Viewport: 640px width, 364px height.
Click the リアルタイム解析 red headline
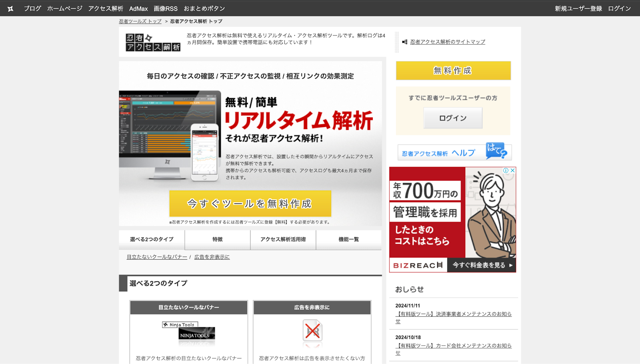click(x=299, y=120)
